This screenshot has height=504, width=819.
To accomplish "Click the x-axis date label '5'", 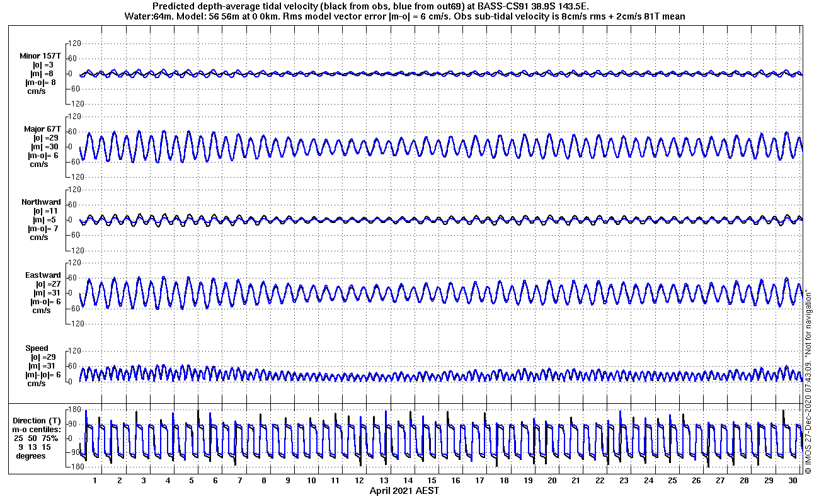I will click(192, 481).
